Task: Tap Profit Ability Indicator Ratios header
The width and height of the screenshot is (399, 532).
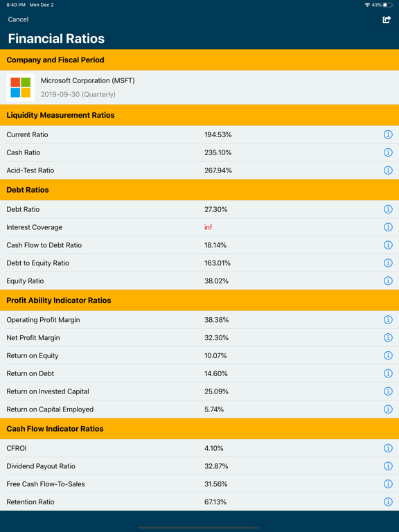Action: pos(199,300)
